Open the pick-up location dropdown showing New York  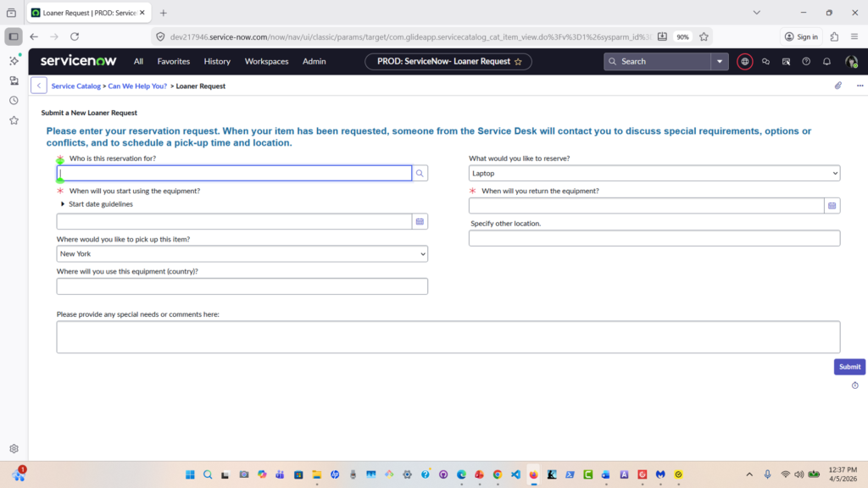tap(242, 254)
